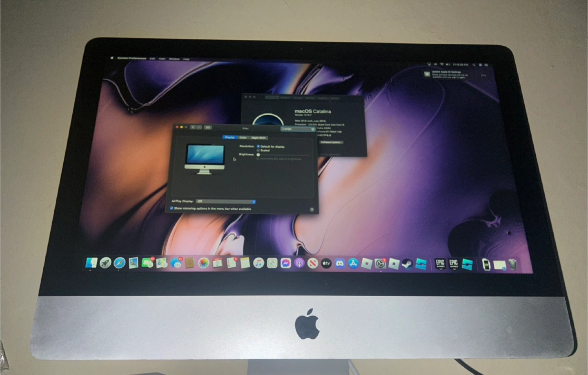The width and height of the screenshot is (588, 375).
Task: Select the Scaled resolution option
Action: (258, 150)
